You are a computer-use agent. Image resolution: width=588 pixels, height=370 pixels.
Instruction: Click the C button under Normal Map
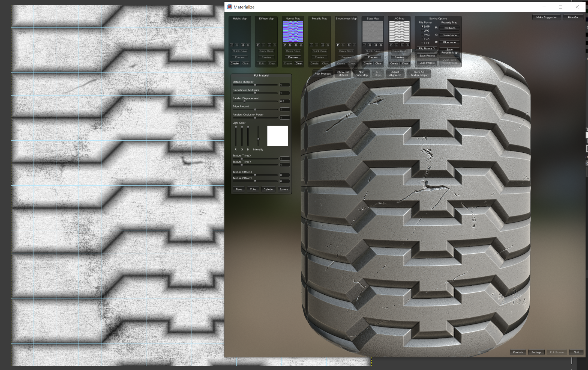290,45
